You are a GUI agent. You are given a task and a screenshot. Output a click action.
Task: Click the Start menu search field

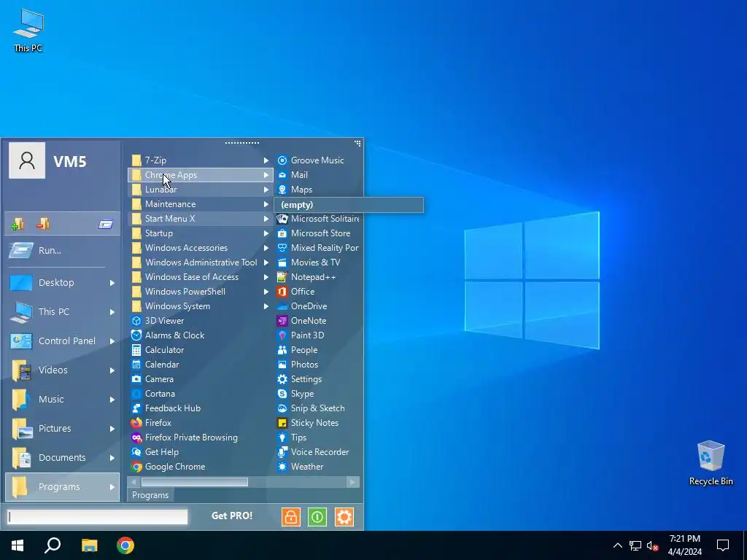(x=97, y=517)
